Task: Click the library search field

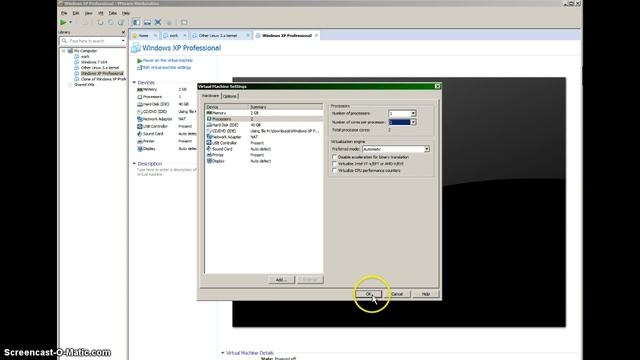Action: 91,41
